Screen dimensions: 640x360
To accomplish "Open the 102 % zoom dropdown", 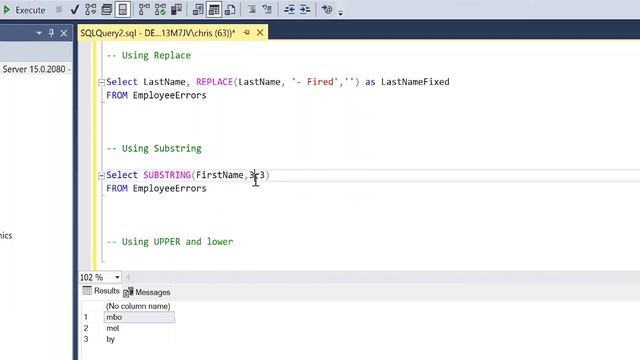I will coord(117,277).
